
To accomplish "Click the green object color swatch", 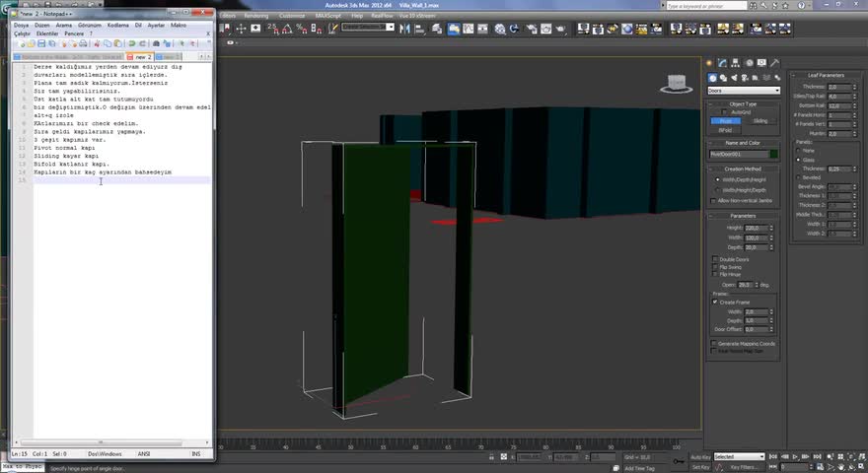I will [774, 155].
